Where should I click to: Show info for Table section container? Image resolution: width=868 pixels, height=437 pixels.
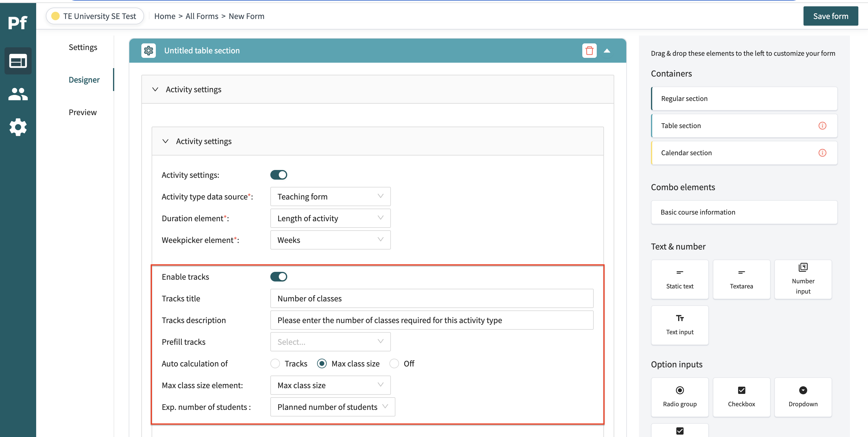point(822,126)
